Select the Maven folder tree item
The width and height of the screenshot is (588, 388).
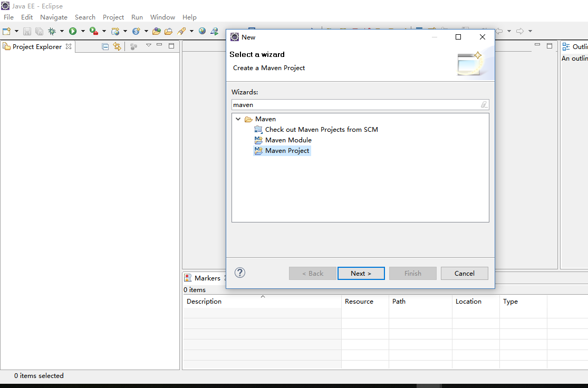click(265, 119)
